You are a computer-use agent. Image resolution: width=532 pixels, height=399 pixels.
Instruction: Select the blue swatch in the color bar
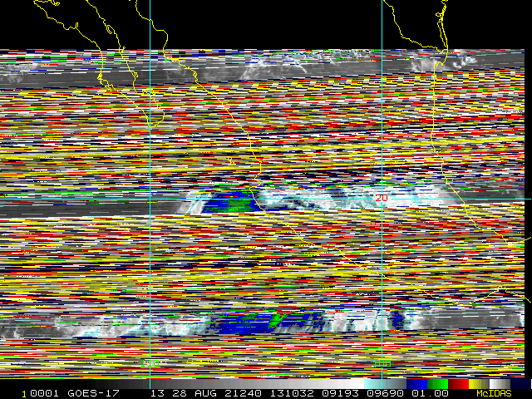point(417,384)
